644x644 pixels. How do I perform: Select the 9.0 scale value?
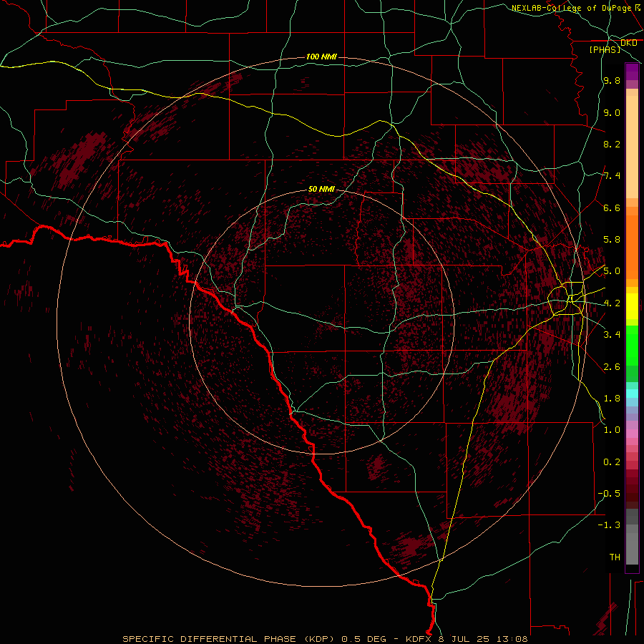pos(612,112)
